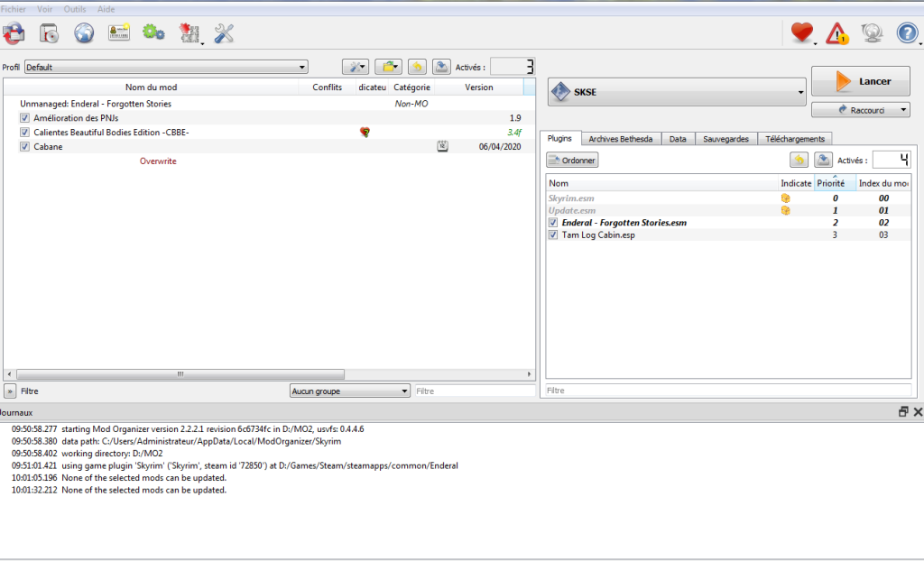The height and width of the screenshot is (561, 924).
Task: Open the folder shortcuts dropdown button
Action: click(388, 67)
